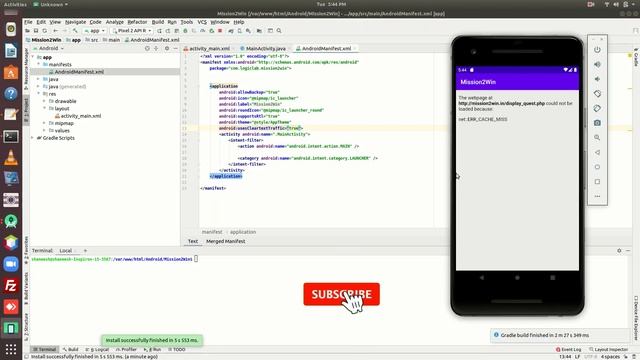Image resolution: width=640 pixels, height=360 pixels.
Task: Click the Save All toolbar icon
Action: pos(36,31)
